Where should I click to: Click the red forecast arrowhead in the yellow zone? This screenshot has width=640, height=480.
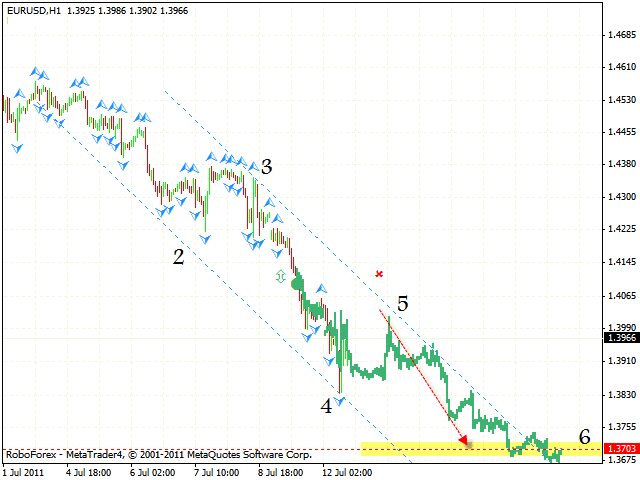tap(464, 440)
